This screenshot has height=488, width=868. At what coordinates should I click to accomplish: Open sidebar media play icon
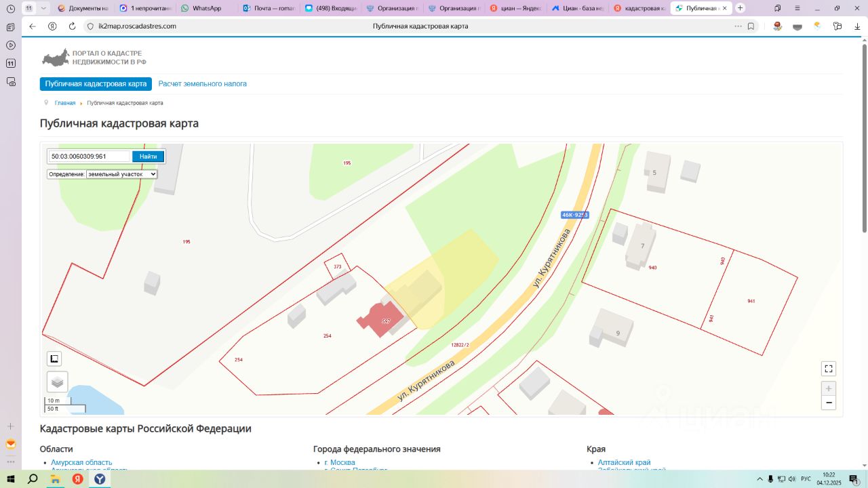tap(10, 45)
